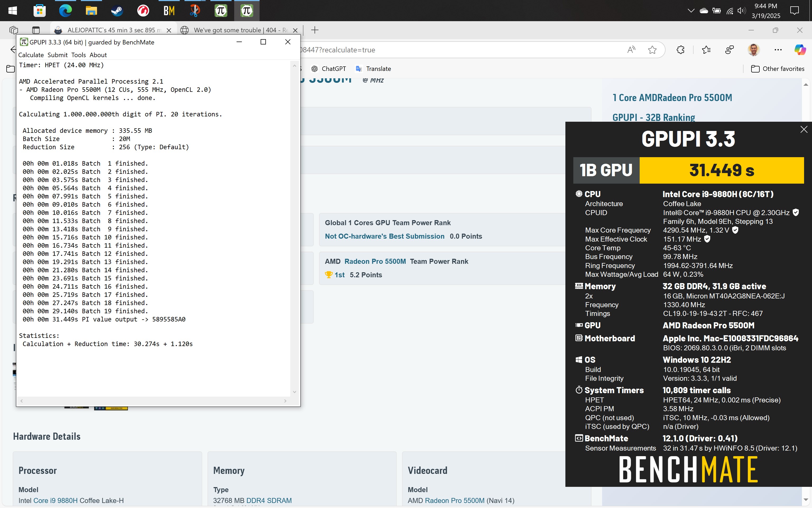Open ChatGPT bookmark in favorites bar
This screenshot has width=812, height=508.
click(x=329, y=69)
